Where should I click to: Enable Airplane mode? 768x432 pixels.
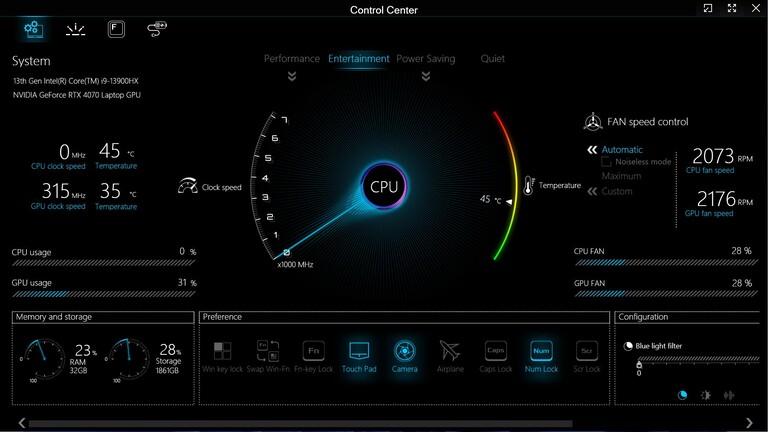click(450, 357)
